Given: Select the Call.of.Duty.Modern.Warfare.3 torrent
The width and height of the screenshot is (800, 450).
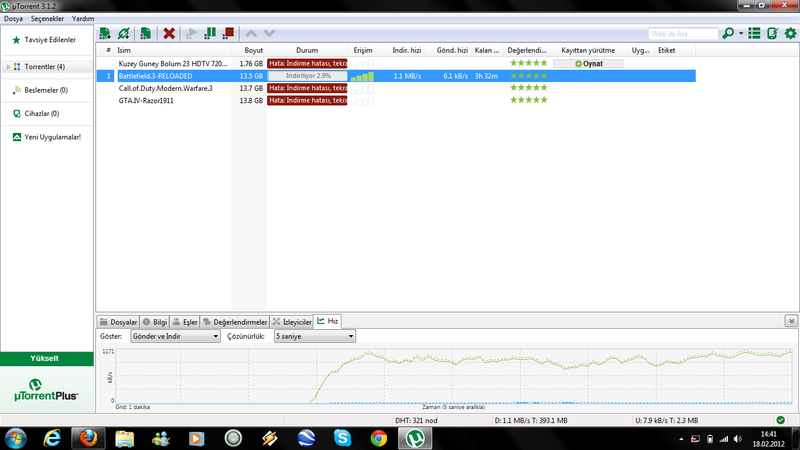Looking at the screenshot, I should 165,88.
